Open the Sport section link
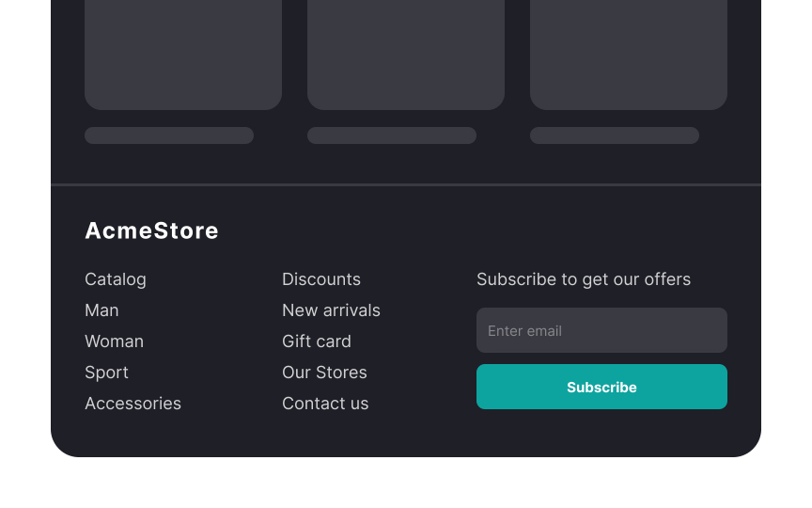Viewport: 812px width, 508px height. coord(106,373)
